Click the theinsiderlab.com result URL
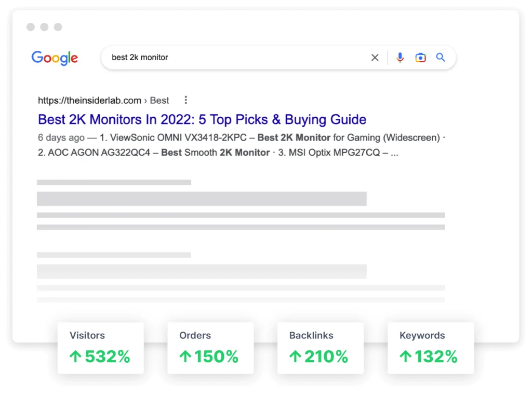Screen dimensions: 532x397 pyautogui.click(x=103, y=100)
